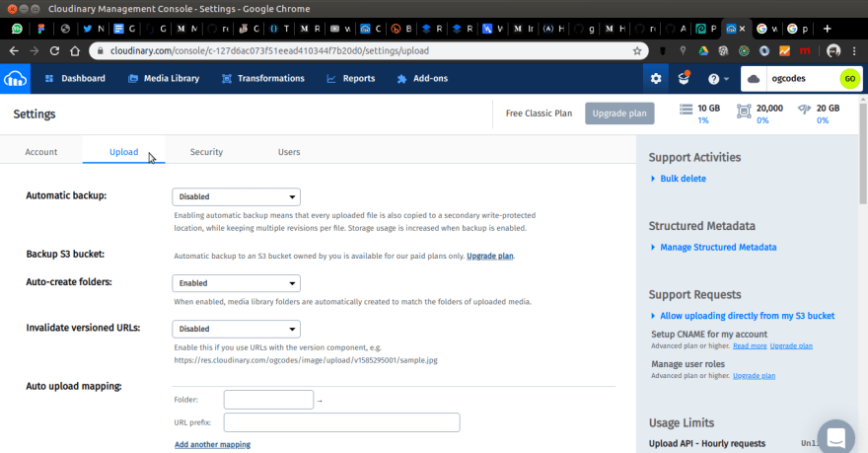Click the Chrome profile avatar
Screen dimensions: 868x453
pyautogui.click(x=833, y=51)
